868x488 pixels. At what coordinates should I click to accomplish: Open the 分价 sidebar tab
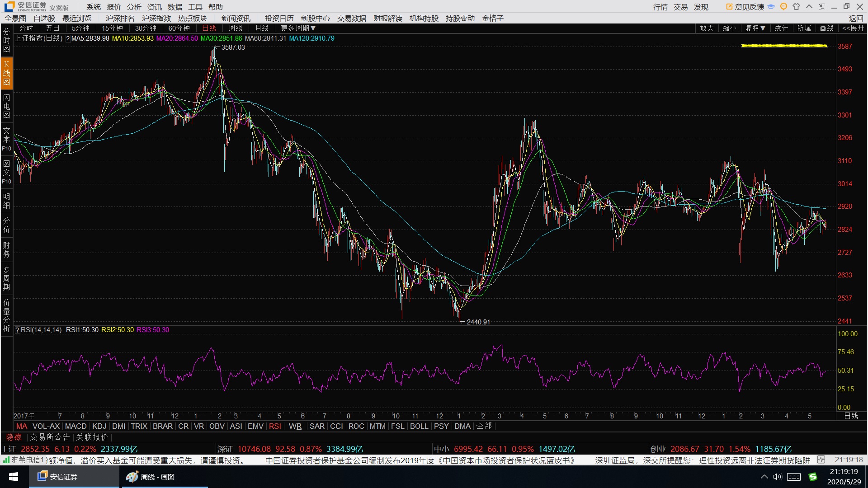click(x=6, y=225)
